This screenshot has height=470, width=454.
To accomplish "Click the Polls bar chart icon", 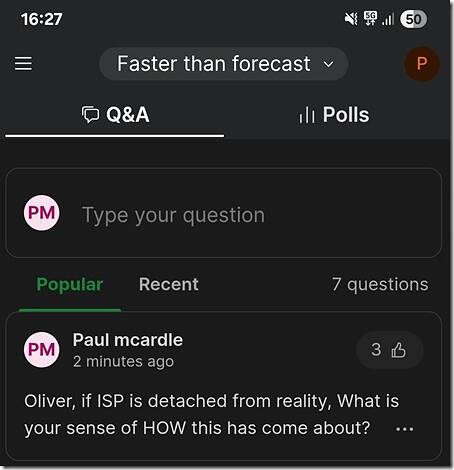I will (307, 115).
